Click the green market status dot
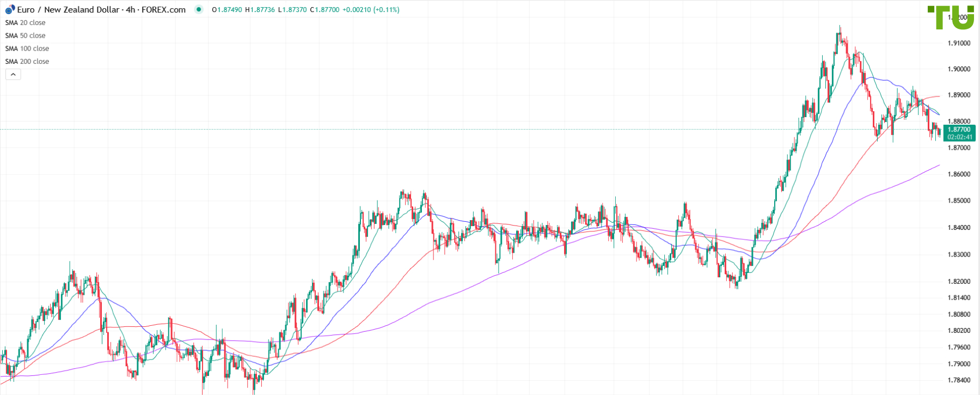This screenshot has height=395, width=980. [x=199, y=9]
